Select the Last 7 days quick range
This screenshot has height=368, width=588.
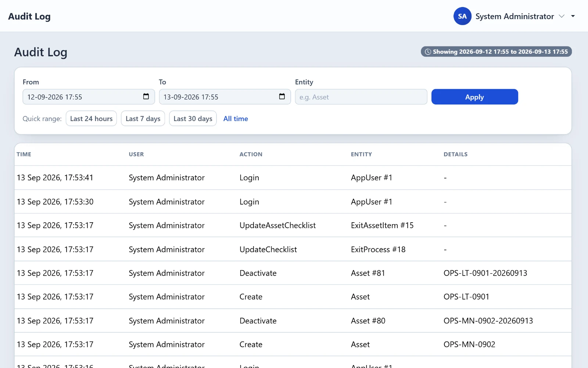[143, 118]
